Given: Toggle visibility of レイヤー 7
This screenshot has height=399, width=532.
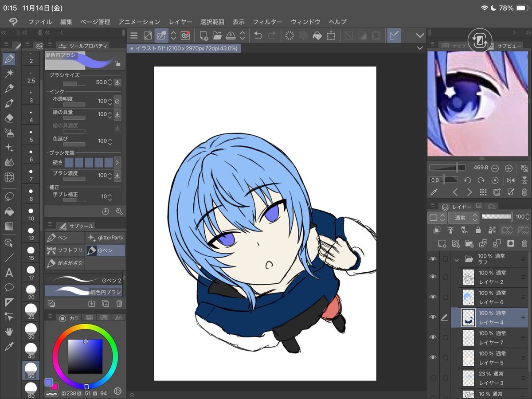Looking at the screenshot, I should [433, 337].
